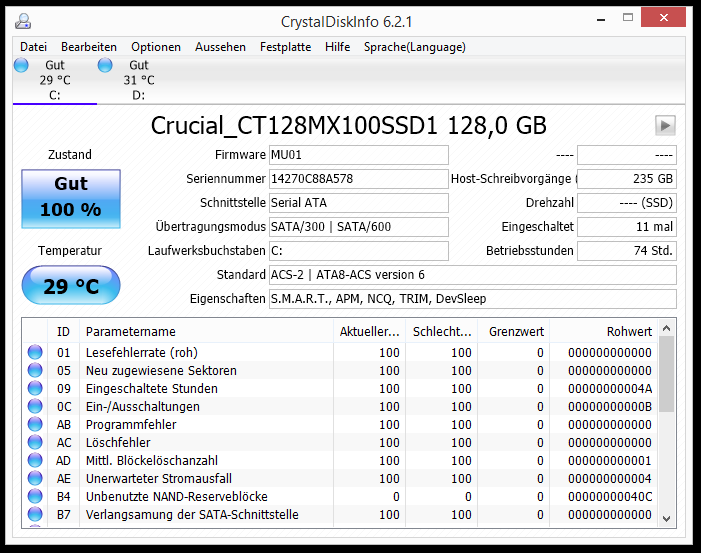Click the Aktueller... column header

coord(369,331)
